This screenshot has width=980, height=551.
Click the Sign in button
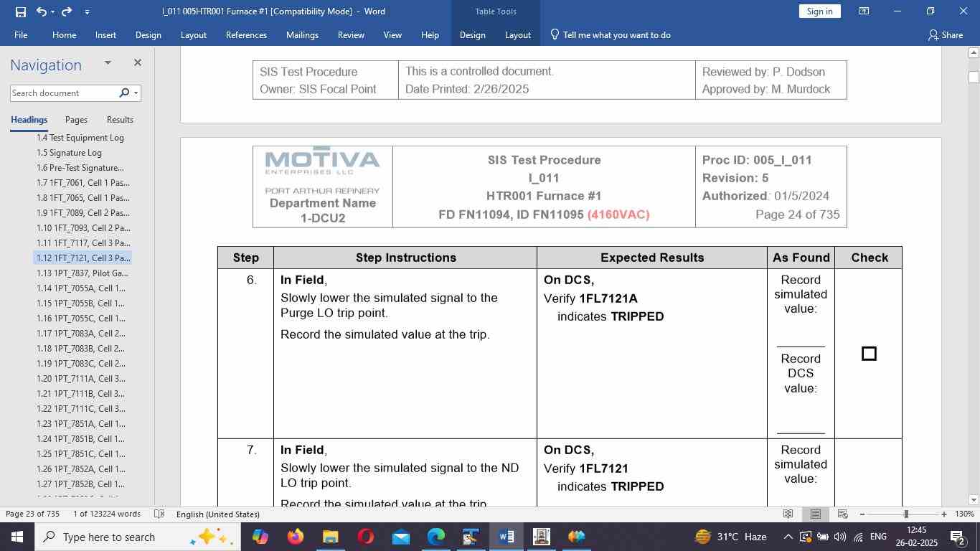point(819,11)
